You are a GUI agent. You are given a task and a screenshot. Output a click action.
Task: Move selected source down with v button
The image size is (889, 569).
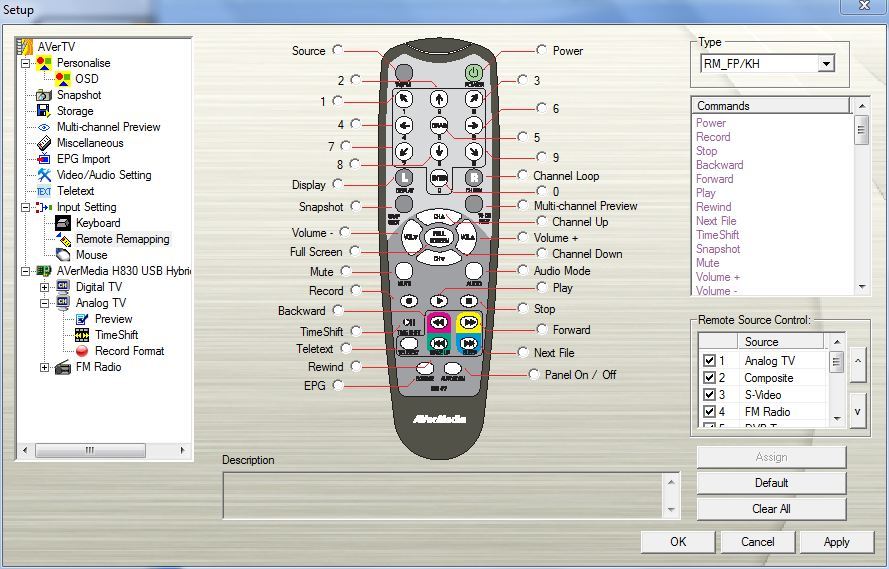858,411
